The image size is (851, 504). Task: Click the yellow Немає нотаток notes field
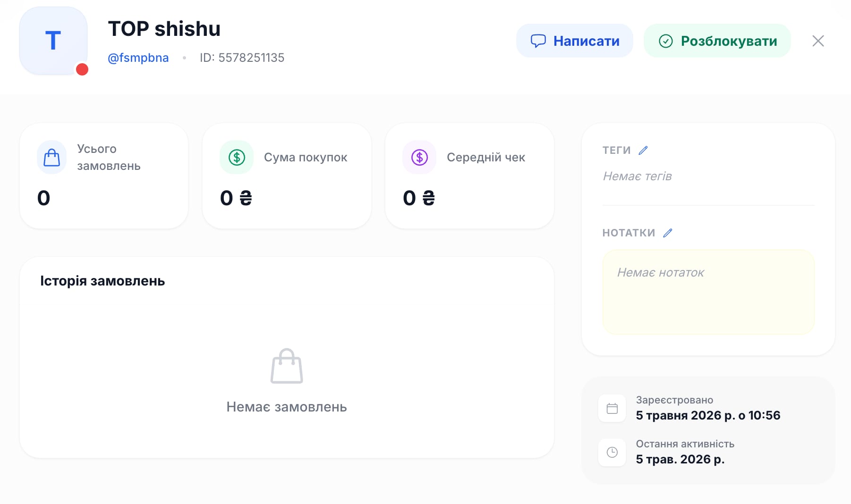pos(708,292)
